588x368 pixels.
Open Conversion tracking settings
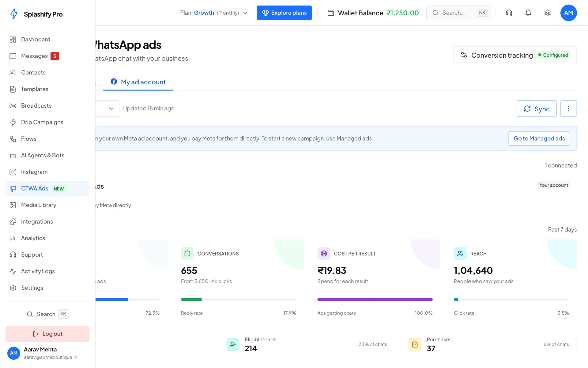coord(515,55)
